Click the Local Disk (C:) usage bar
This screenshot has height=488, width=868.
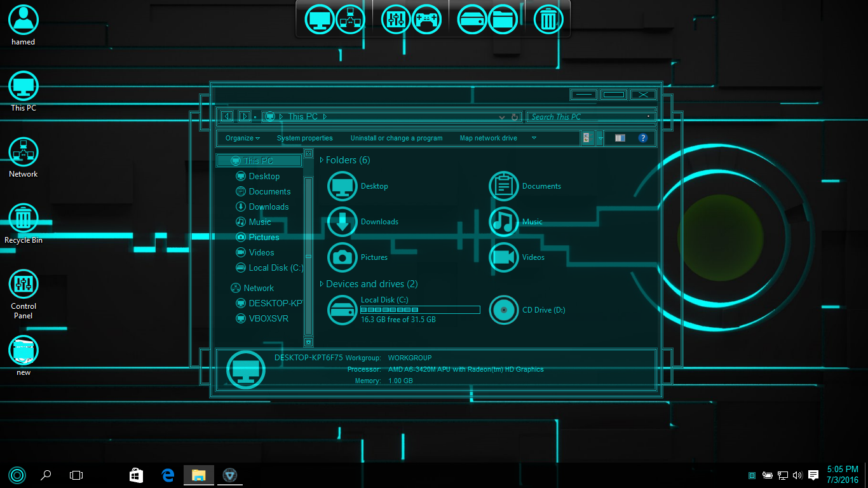[x=420, y=309]
